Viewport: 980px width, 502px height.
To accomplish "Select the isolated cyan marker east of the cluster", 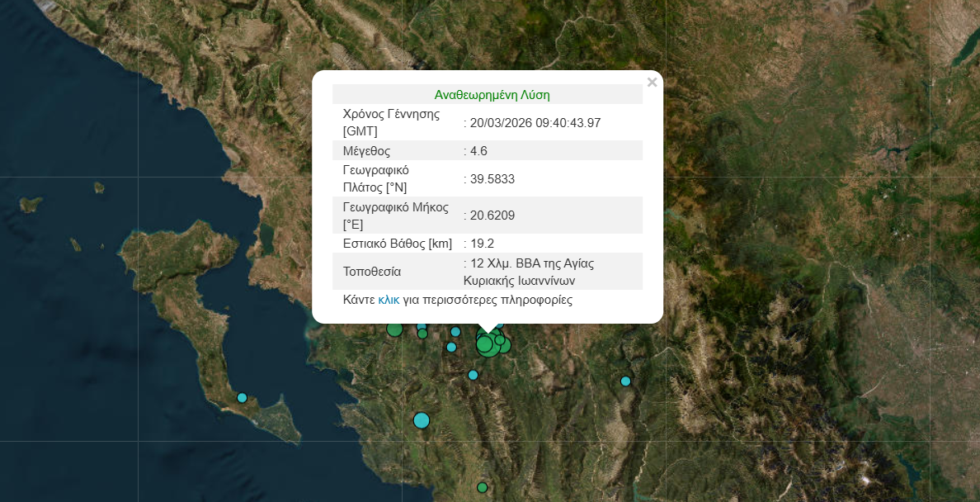I will [625, 381].
